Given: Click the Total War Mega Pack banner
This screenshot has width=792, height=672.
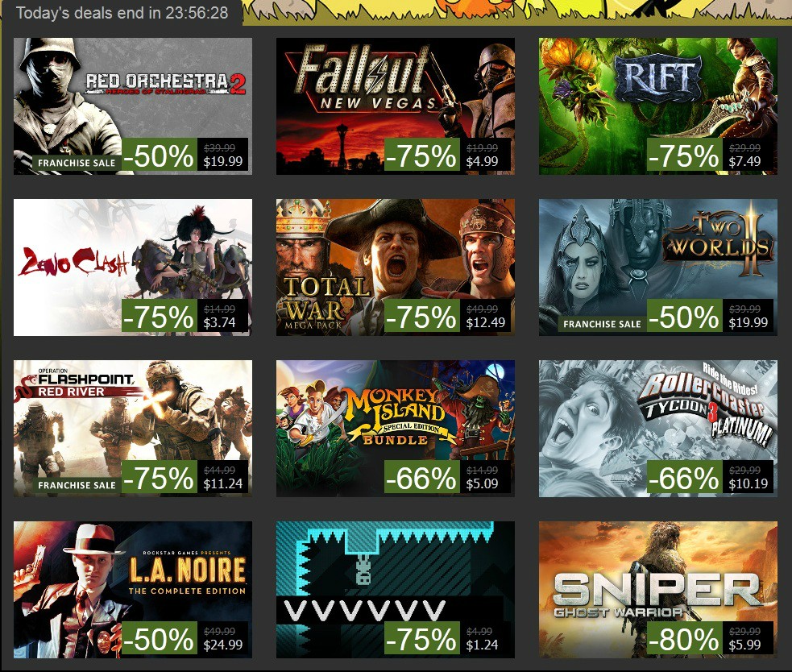Looking at the screenshot, I should [396, 268].
